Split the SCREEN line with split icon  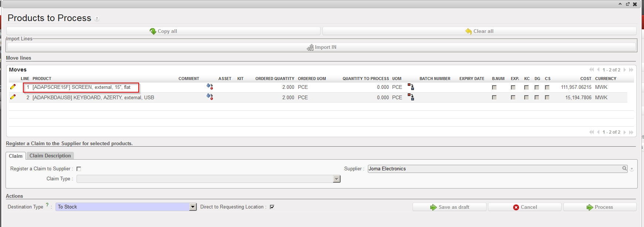411,87
